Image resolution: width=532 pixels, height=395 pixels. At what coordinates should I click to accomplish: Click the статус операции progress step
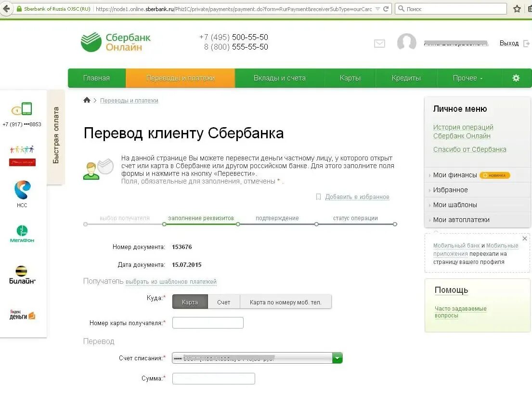coord(355,218)
